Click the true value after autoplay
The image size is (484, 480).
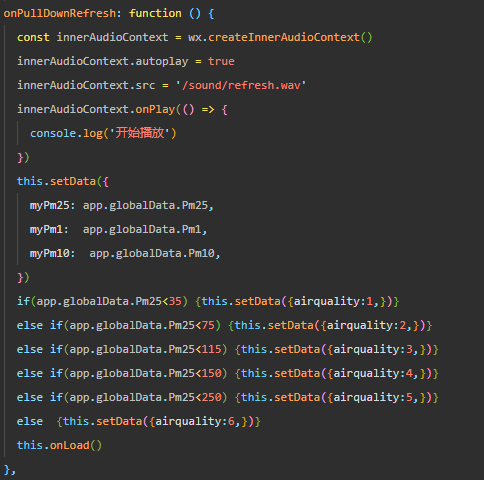coord(221,61)
